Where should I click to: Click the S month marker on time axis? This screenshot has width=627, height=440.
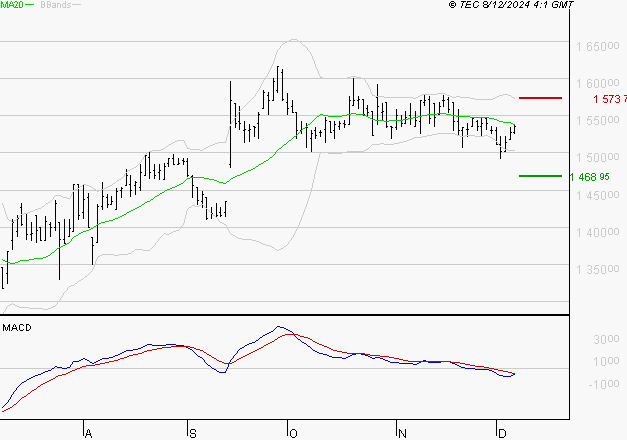pyautogui.click(x=193, y=434)
